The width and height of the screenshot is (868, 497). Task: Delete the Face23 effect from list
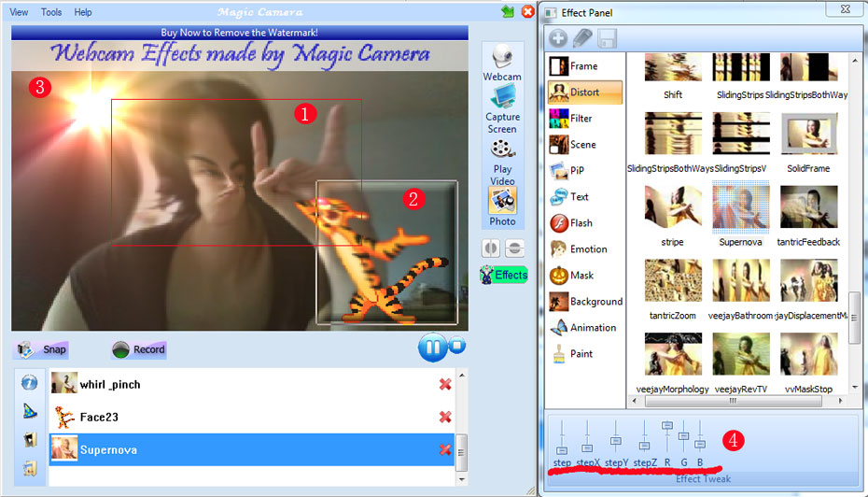pos(445,418)
